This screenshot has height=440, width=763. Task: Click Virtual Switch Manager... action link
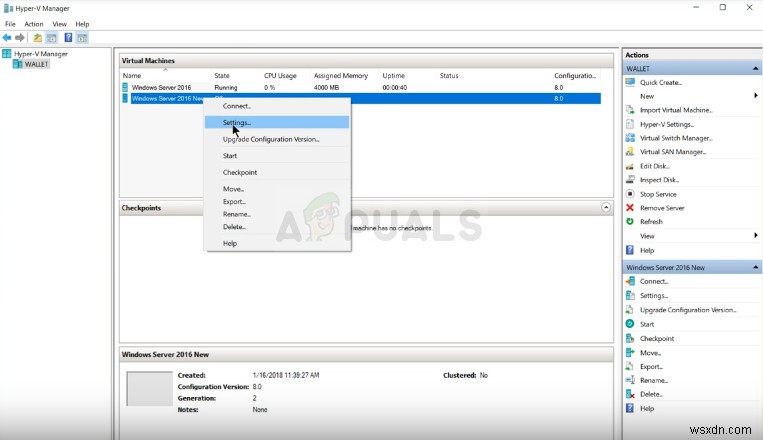pyautogui.click(x=676, y=138)
